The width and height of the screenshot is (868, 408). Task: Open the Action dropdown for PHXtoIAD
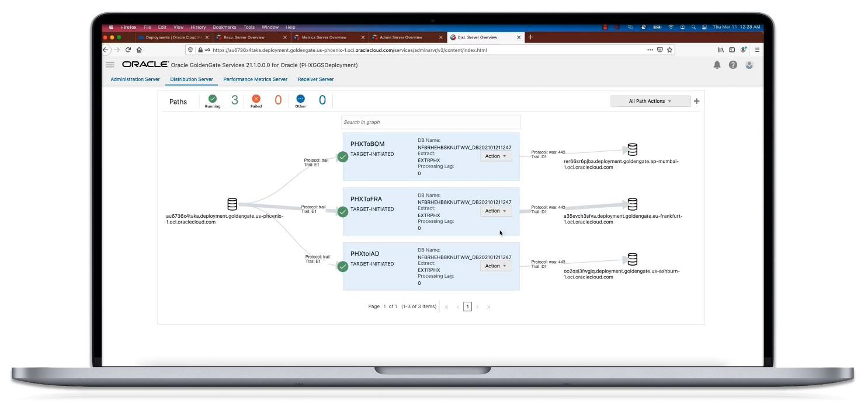pos(496,266)
